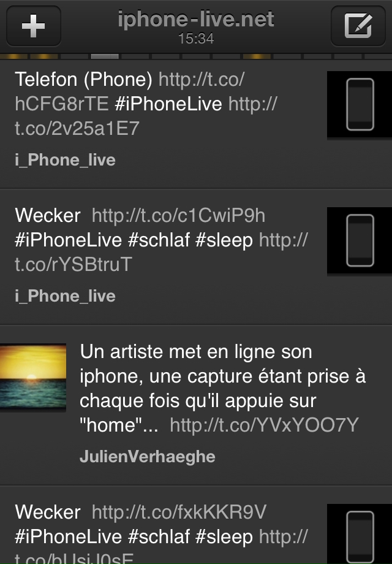
Task: Open sunset avatar of JulienVerhaeghe
Action: (x=33, y=376)
